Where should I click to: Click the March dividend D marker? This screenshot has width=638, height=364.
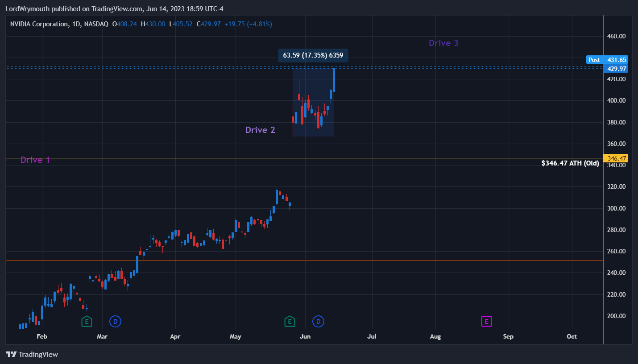(115, 321)
